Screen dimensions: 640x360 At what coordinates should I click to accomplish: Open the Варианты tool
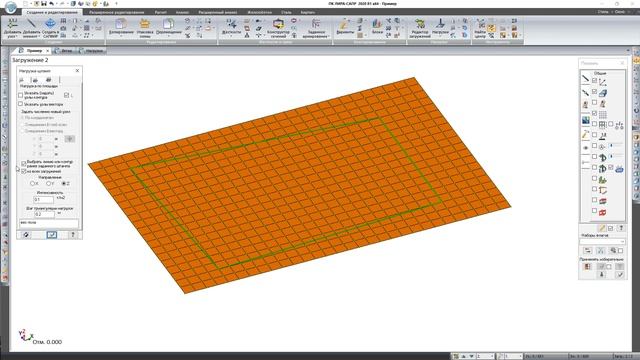[x=345, y=27]
